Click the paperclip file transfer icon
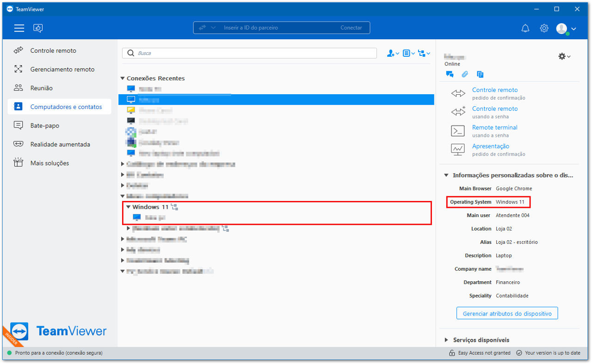Viewport: 592px width, 364px height. [465, 74]
